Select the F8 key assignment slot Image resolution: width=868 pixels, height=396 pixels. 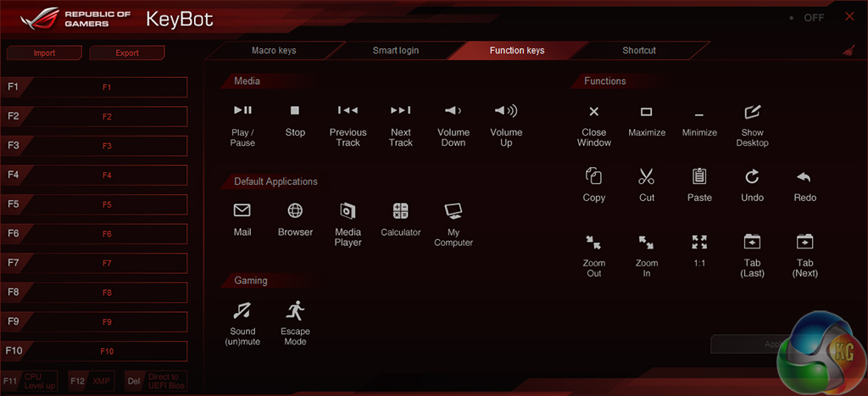click(x=93, y=293)
